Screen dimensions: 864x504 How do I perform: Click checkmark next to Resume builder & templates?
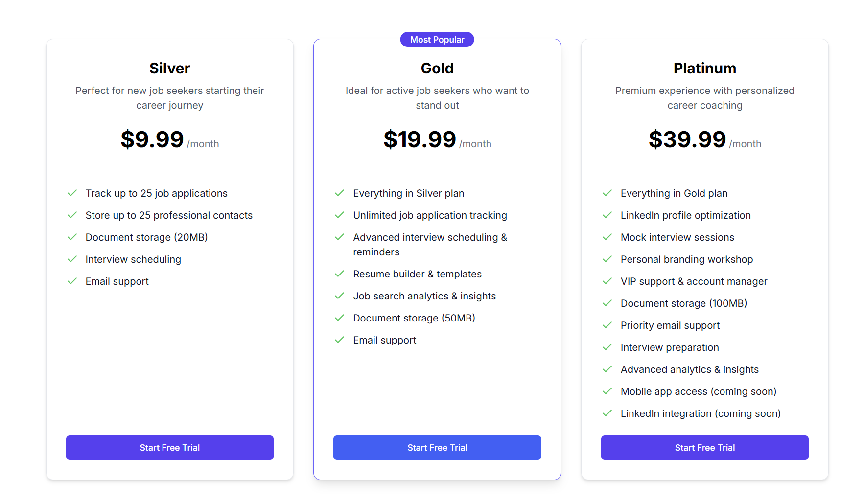pyautogui.click(x=339, y=274)
